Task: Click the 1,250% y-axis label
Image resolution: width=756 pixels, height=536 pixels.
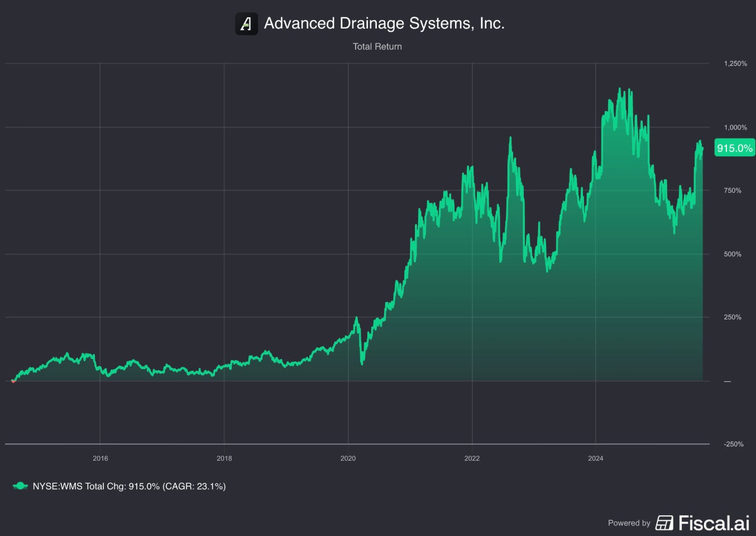Action: (x=735, y=64)
